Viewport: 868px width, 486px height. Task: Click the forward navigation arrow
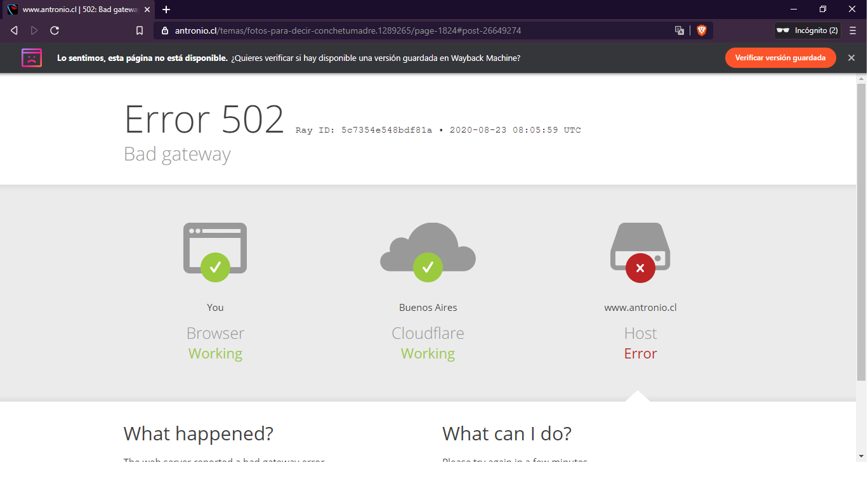point(34,30)
